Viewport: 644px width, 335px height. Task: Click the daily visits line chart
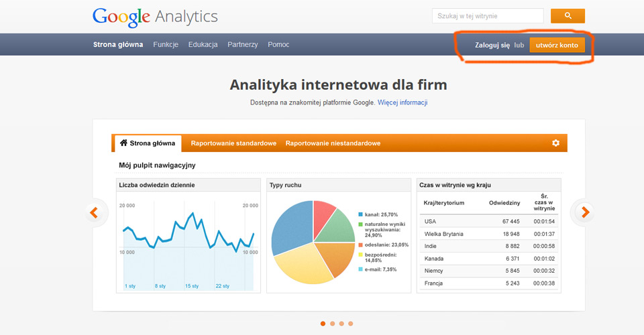[x=189, y=246]
